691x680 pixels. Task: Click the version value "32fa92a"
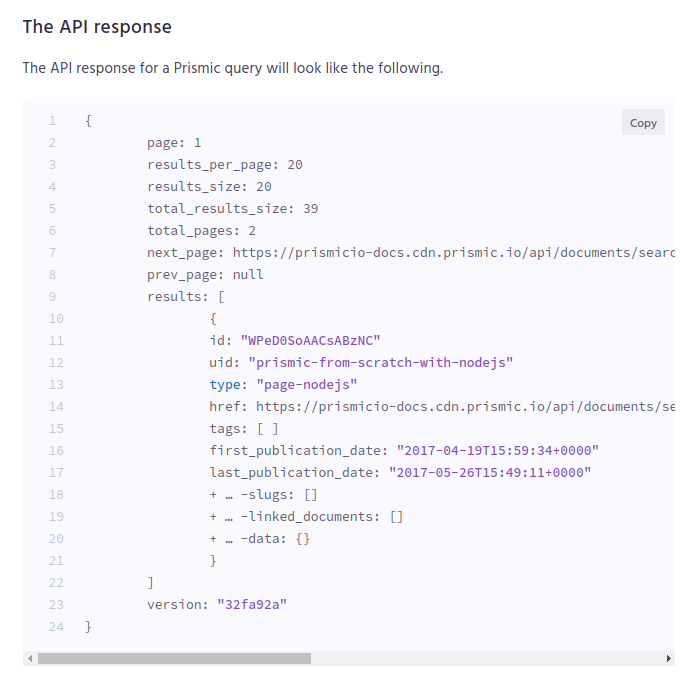click(x=252, y=604)
